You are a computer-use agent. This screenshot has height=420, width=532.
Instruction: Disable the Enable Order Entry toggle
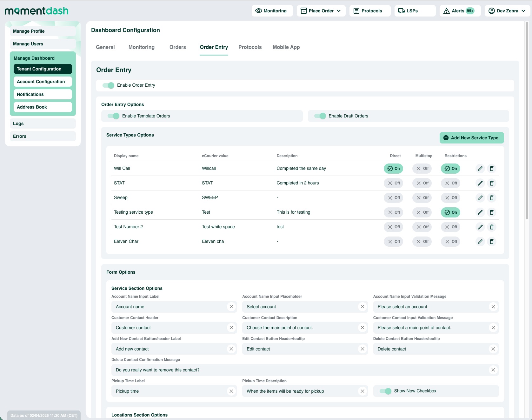coord(109,85)
